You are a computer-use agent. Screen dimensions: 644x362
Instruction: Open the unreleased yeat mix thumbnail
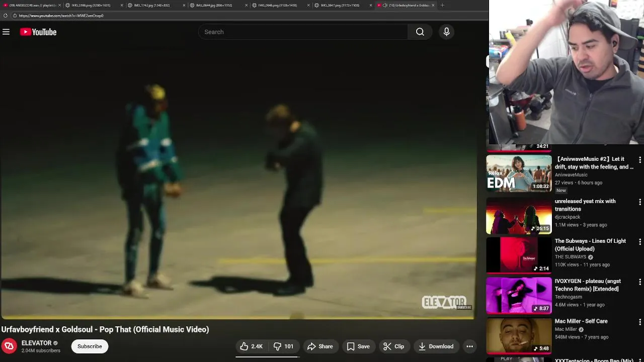[519, 216]
